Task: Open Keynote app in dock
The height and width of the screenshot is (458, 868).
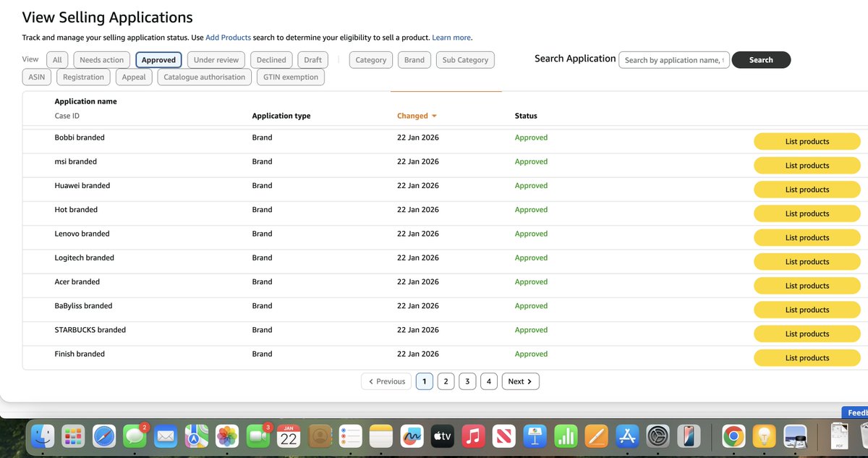Action: point(535,436)
